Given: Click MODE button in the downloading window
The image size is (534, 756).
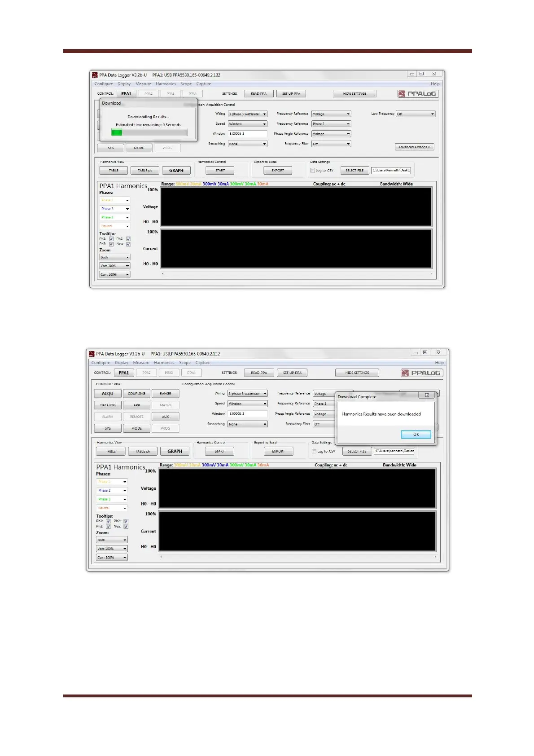Looking at the screenshot, I should (x=139, y=148).
